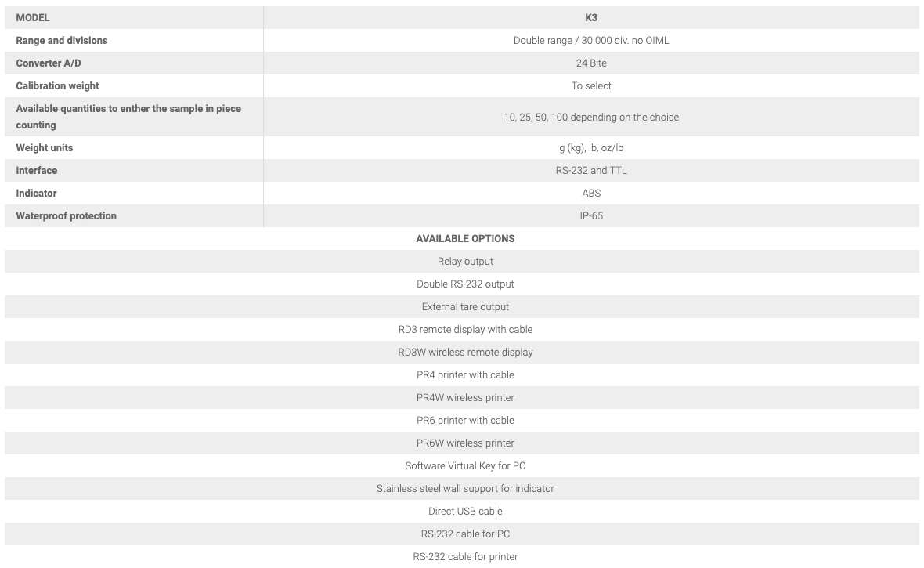Viewport: 924px width, 568px height.
Task: Click Software Virtual Key for PC
Action: (465, 465)
